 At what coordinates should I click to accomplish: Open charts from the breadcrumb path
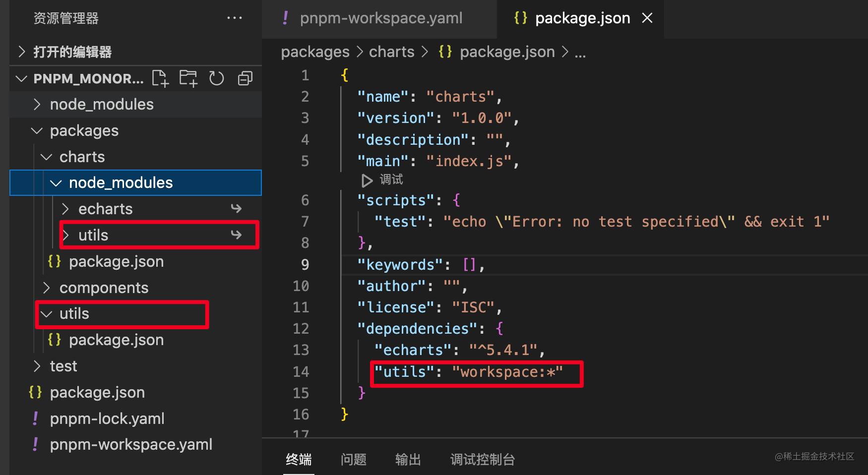click(391, 52)
